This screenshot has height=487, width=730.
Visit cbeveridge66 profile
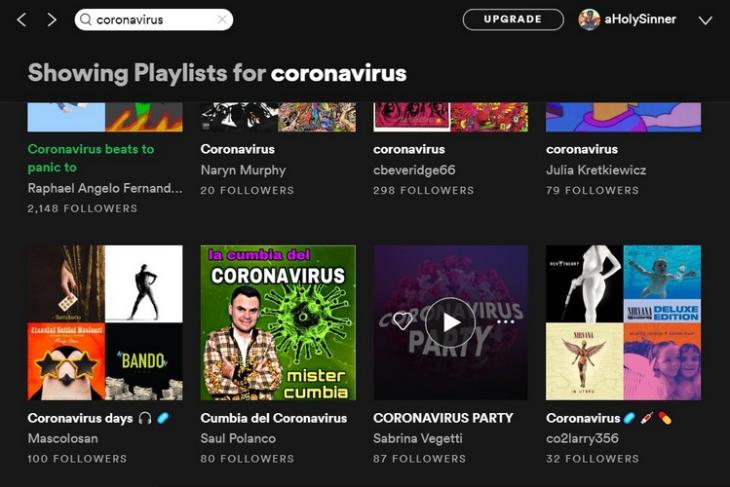(414, 170)
